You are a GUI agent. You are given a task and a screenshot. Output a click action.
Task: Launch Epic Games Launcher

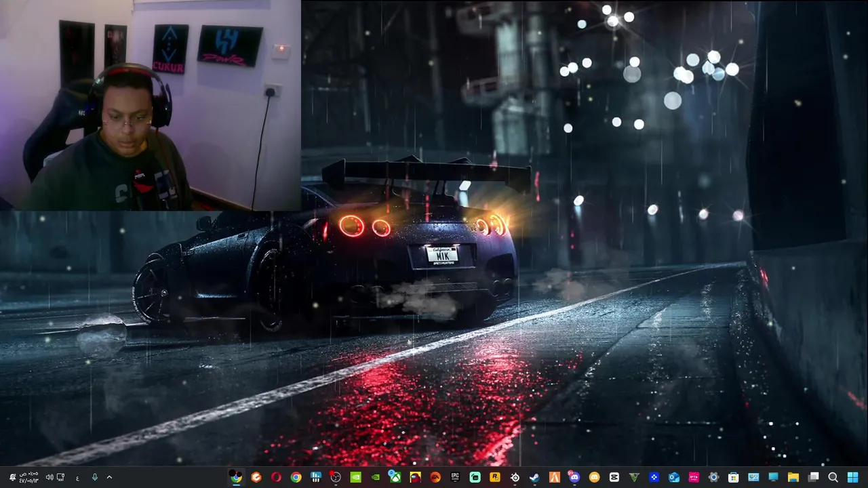click(455, 477)
